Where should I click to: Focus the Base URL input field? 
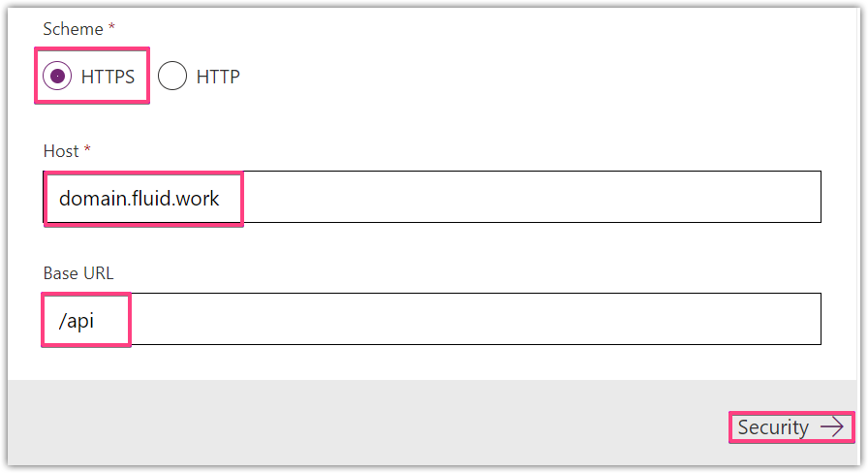432,319
